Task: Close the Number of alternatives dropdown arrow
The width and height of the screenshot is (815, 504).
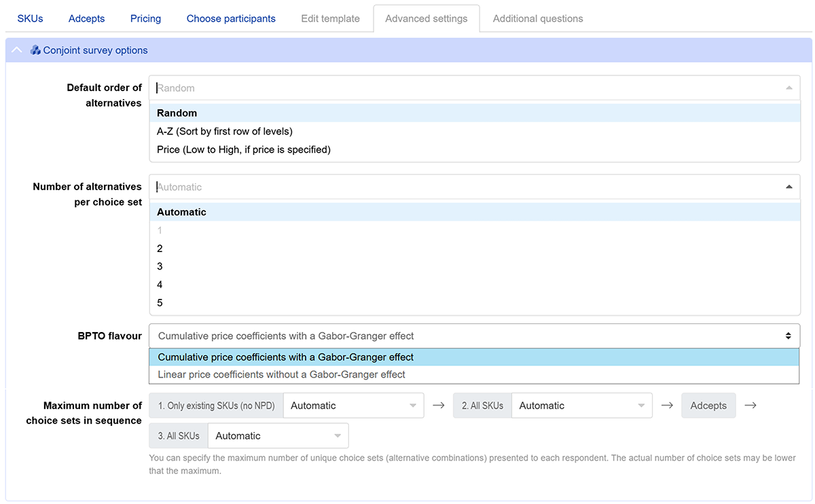Action: [789, 187]
